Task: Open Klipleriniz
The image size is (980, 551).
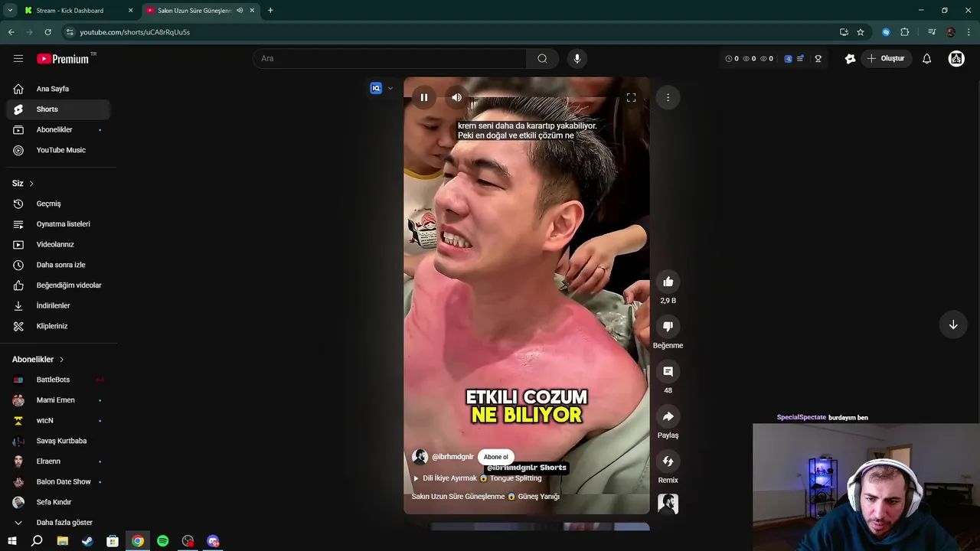Action: pos(58,326)
